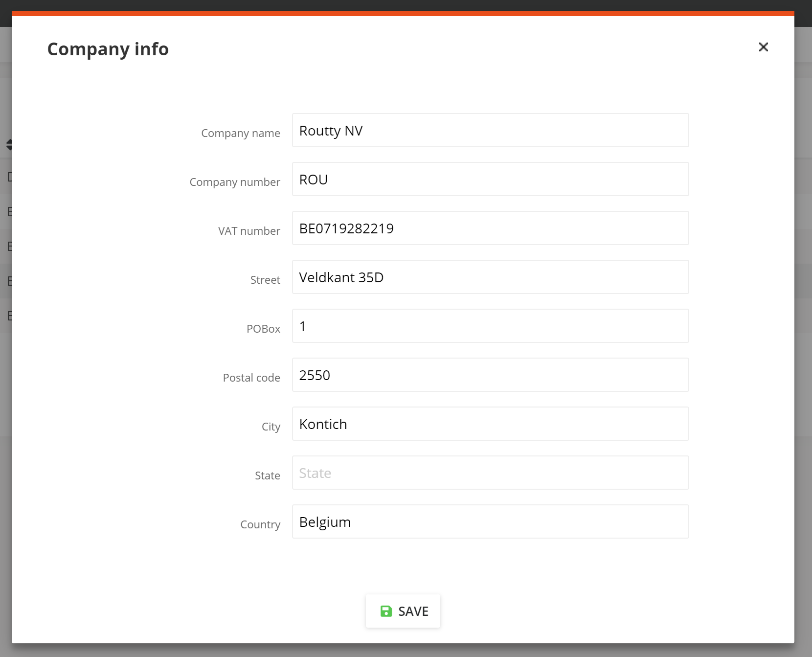Click the "VAT number" label
Viewport: 812px width, 657px height.
pos(249,231)
